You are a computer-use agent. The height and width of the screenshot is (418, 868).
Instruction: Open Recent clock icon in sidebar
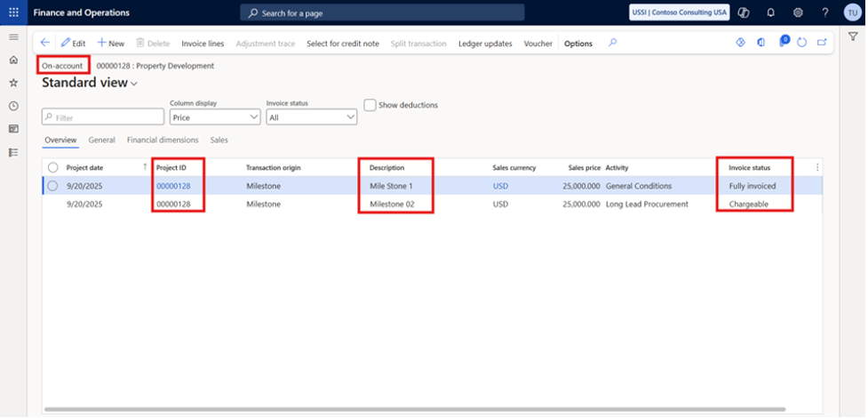[x=14, y=106]
